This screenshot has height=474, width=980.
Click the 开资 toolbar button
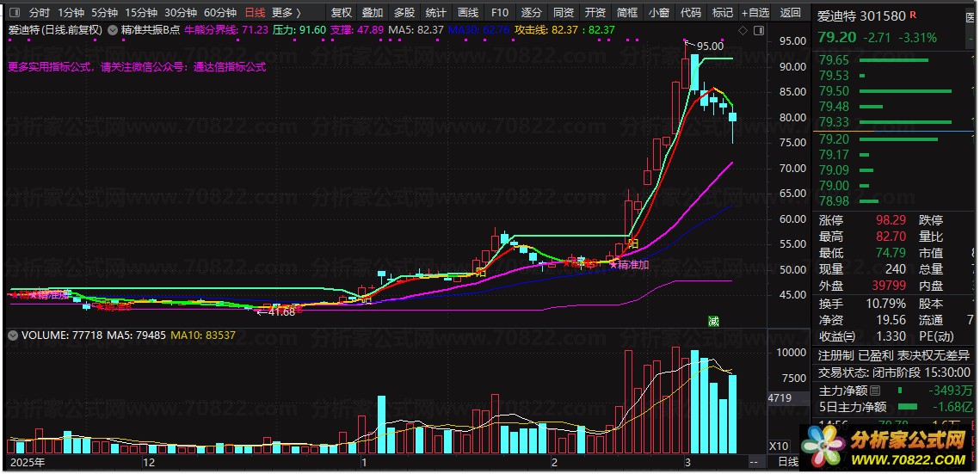pyautogui.click(x=595, y=13)
